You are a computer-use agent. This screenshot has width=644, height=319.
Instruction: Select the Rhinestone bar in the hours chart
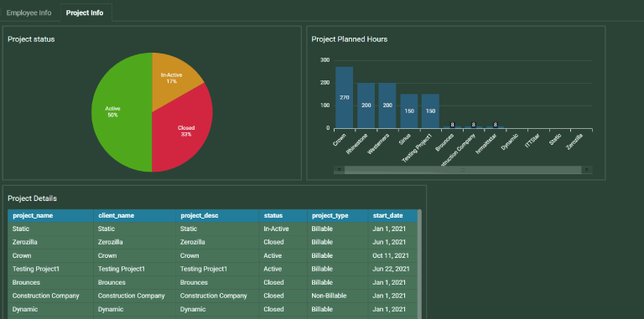[366, 105]
